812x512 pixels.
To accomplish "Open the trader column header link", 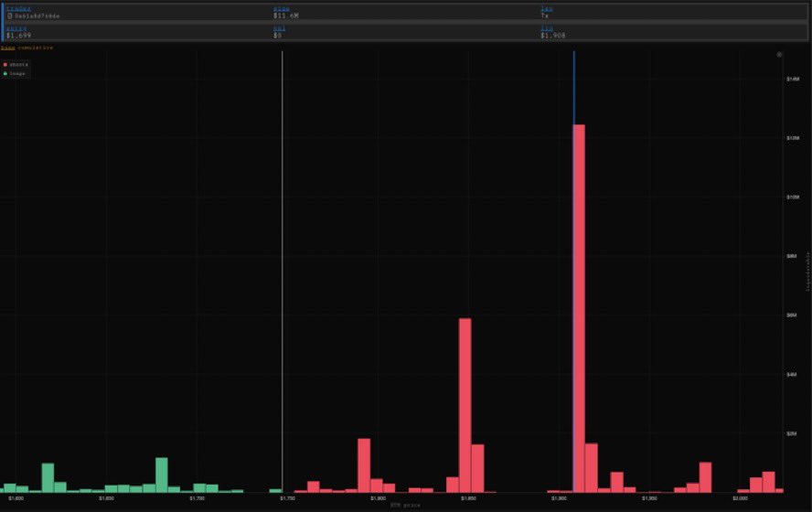I will point(18,9).
